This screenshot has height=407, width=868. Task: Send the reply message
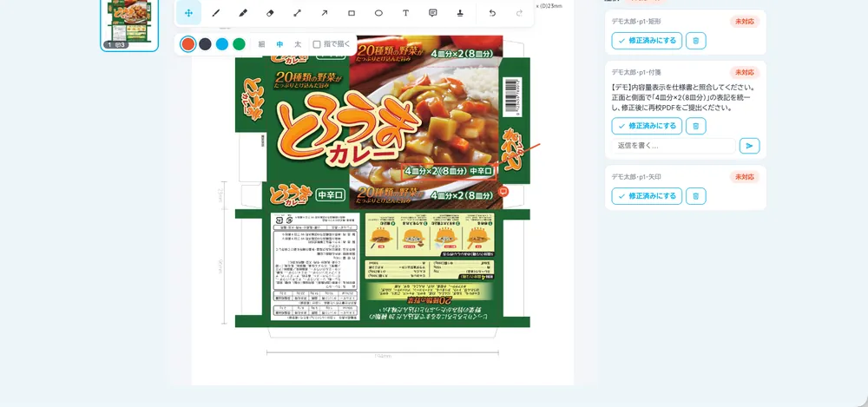(x=750, y=146)
